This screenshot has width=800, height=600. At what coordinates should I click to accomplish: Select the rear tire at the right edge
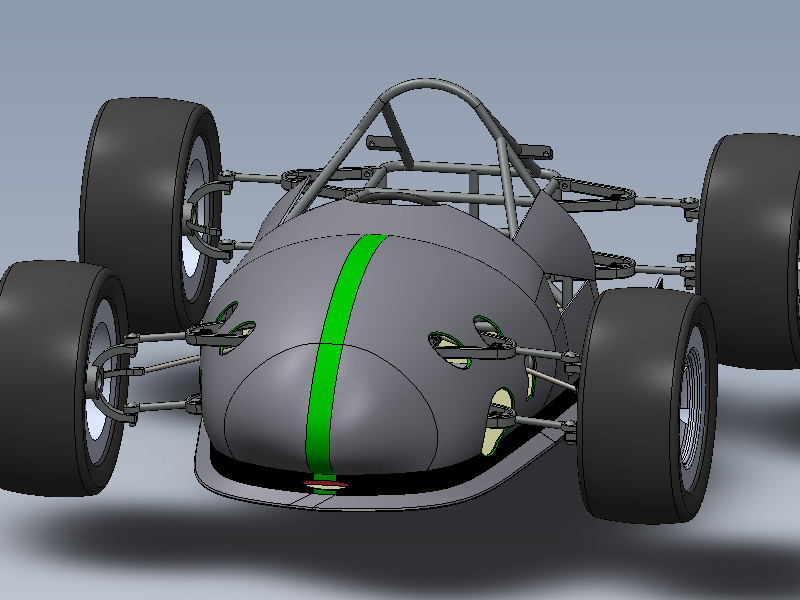point(750,250)
